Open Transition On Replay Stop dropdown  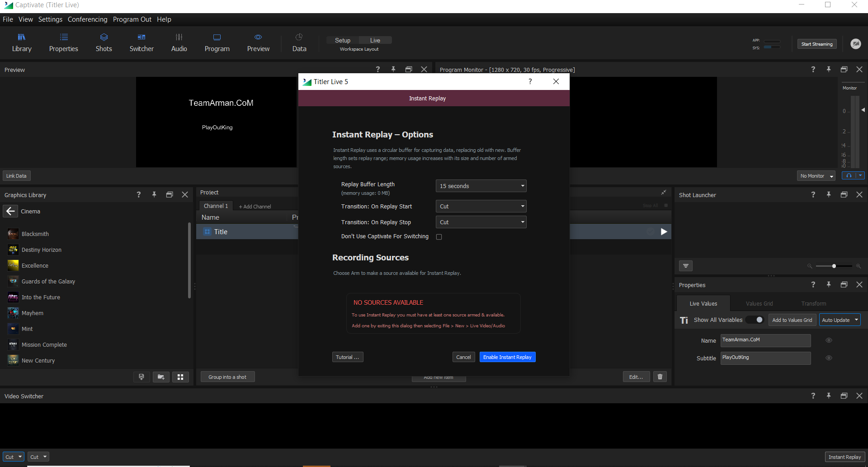481,222
